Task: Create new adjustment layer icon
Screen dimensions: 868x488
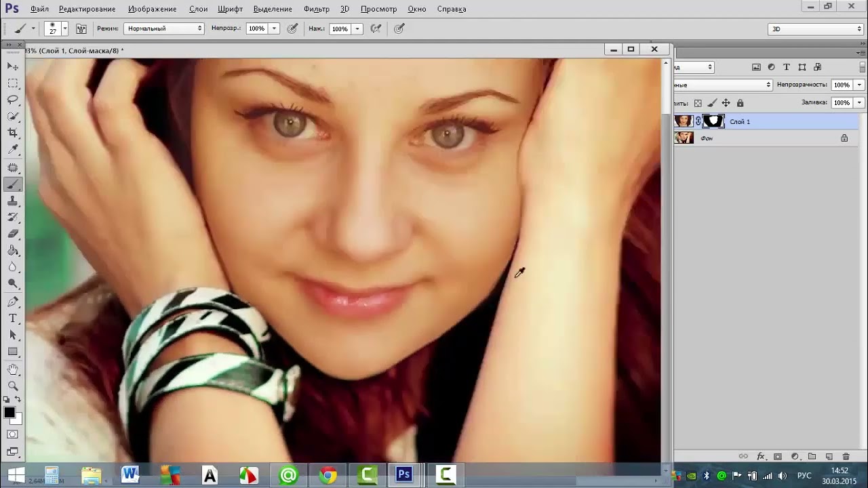Action: (x=795, y=457)
